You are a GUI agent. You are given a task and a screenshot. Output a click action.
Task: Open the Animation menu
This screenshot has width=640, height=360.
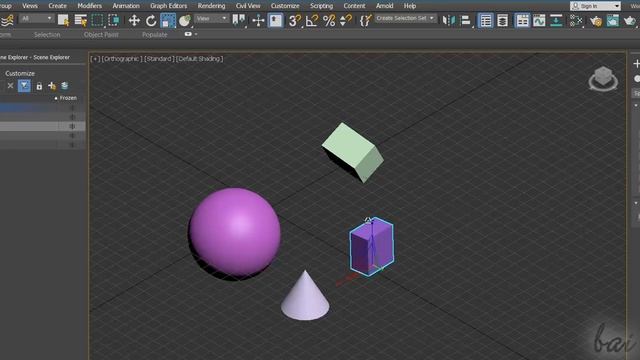click(x=126, y=6)
